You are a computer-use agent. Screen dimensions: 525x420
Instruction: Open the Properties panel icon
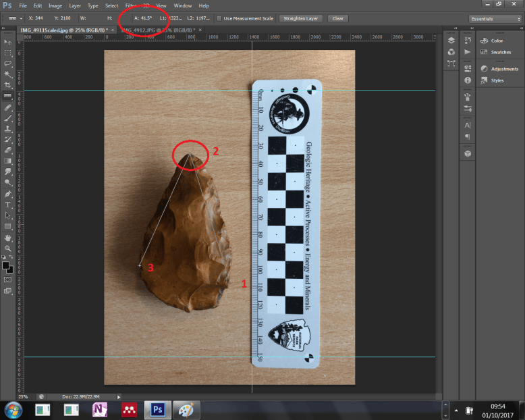point(468,68)
